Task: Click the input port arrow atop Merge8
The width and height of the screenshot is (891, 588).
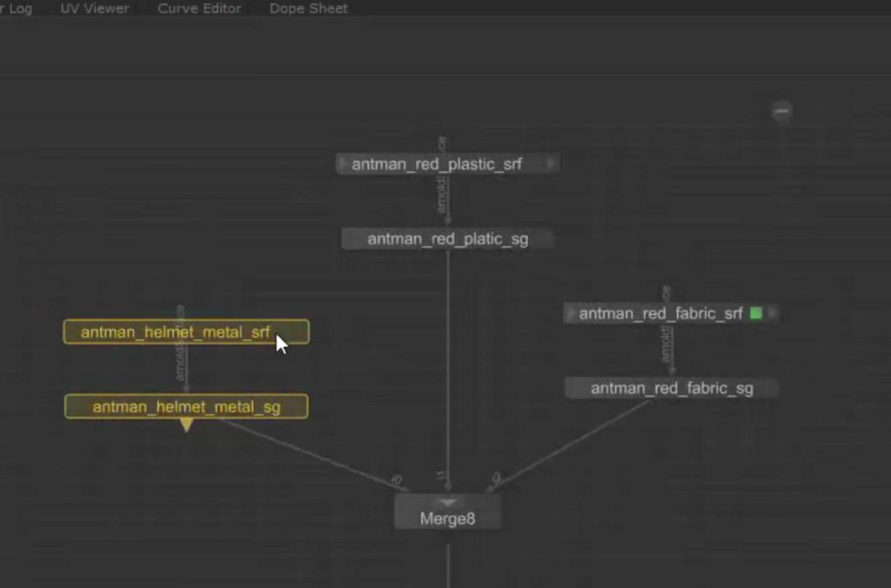Action: [x=447, y=502]
